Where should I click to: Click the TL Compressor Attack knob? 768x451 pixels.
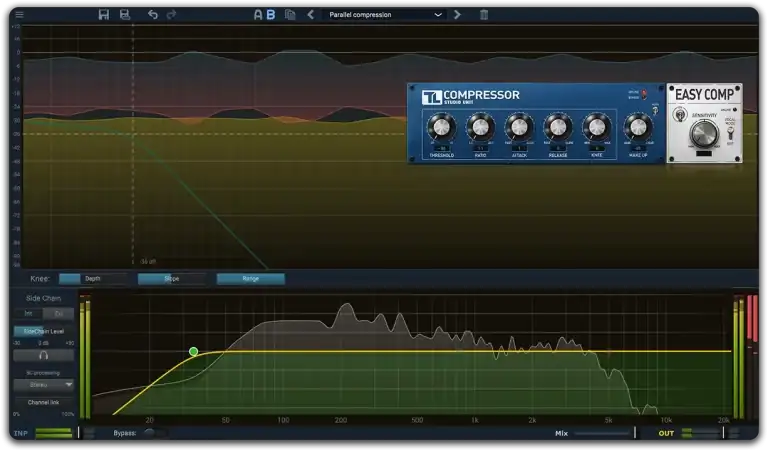(x=519, y=127)
